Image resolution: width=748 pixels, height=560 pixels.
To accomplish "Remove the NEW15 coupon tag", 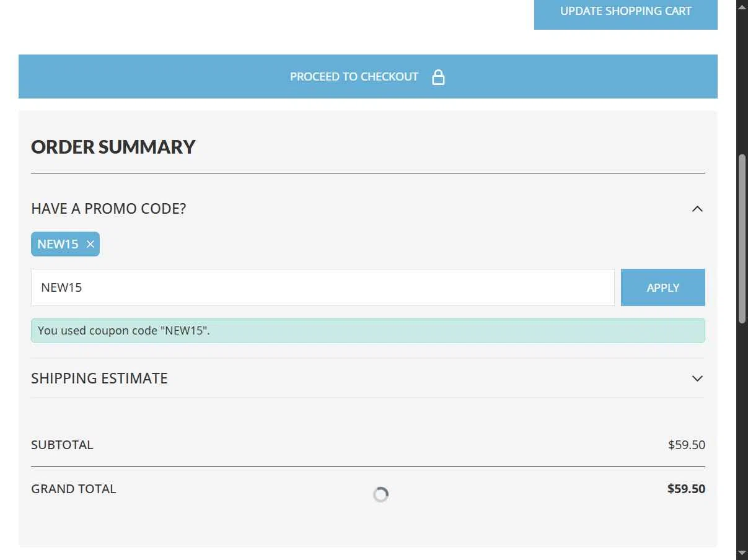I will tap(90, 244).
